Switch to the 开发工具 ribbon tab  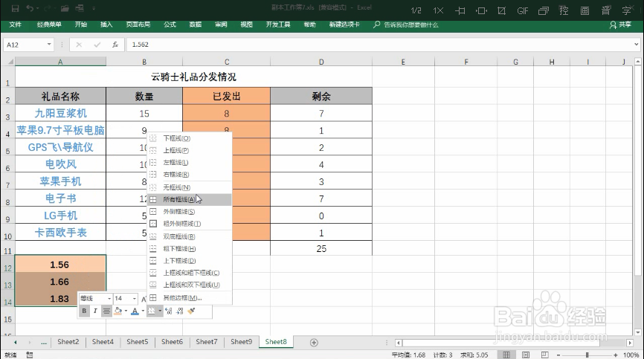point(278,25)
